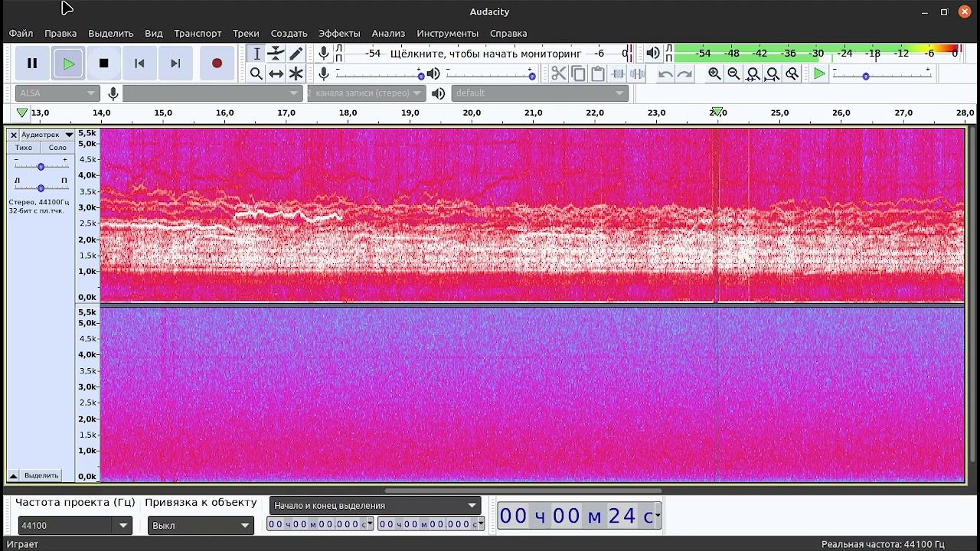Image resolution: width=980 pixels, height=551 pixels.
Task: Click the Trim audio outside selection icon
Action: [x=618, y=74]
